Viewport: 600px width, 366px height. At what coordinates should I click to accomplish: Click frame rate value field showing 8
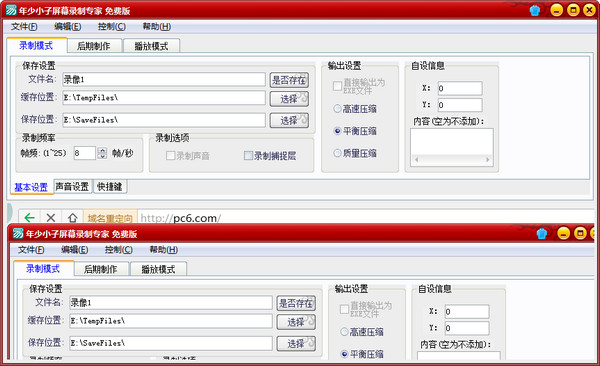[85, 153]
